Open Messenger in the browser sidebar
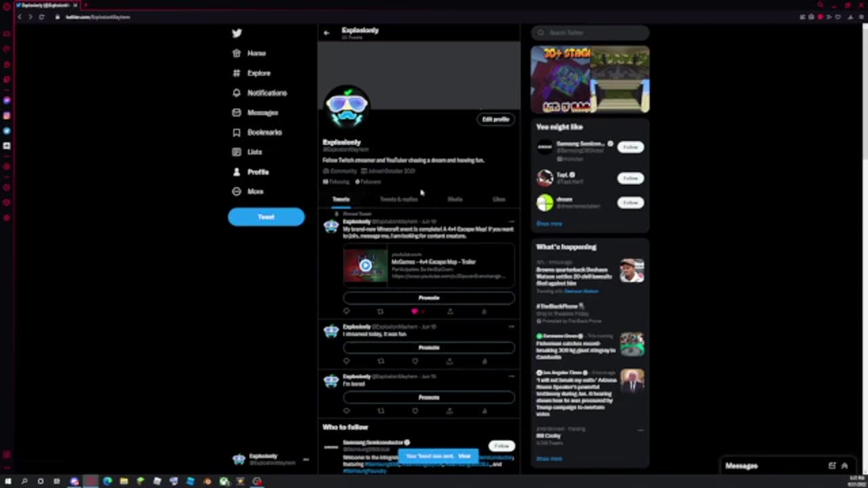Image resolution: width=868 pixels, height=488 pixels. [x=7, y=100]
